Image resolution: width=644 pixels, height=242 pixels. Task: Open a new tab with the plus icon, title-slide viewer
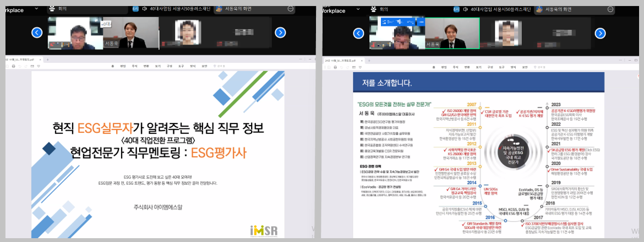tap(47, 58)
